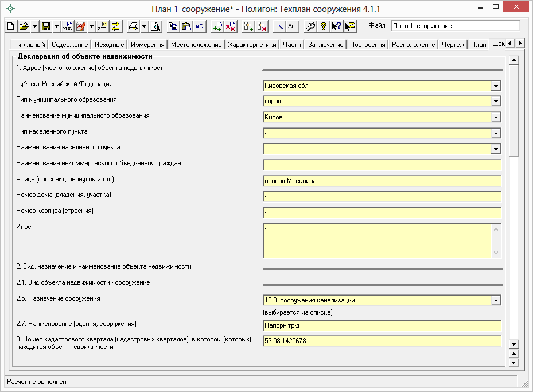Open dropdown arrow next to sign document icon
Image resolution: width=533 pixels, height=392 pixels.
91,26
